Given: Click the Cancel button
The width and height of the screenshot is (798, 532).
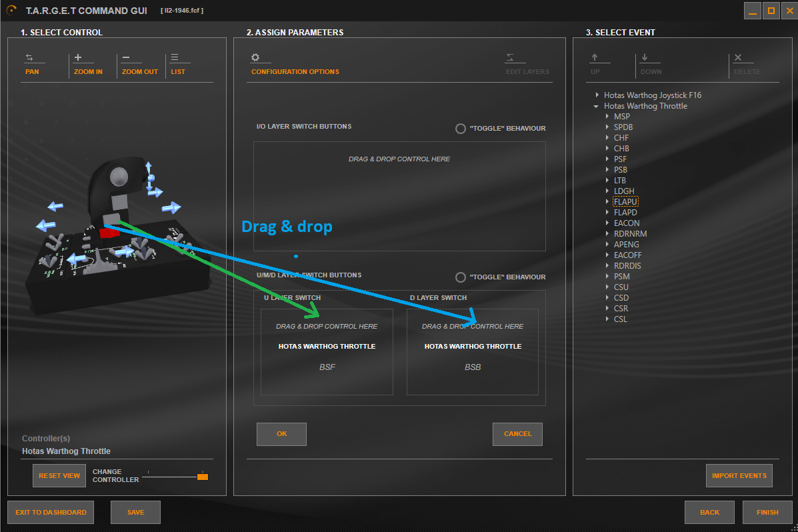Looking at the screenshot, I should point(517,434).
